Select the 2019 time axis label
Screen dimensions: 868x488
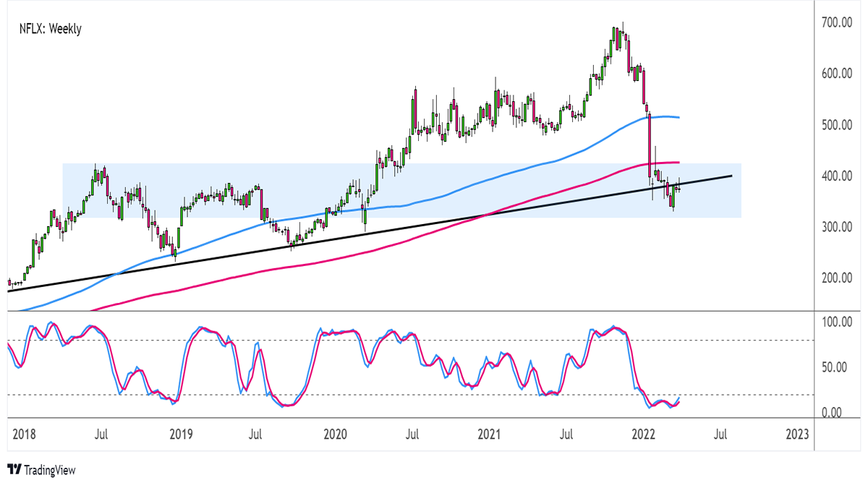pyautogui.click(x=181, y=435)
